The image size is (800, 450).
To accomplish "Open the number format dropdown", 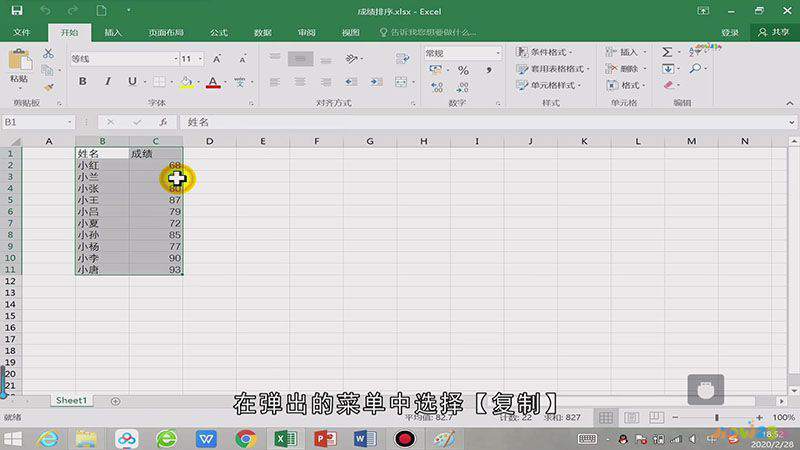I will coord(498,53).
